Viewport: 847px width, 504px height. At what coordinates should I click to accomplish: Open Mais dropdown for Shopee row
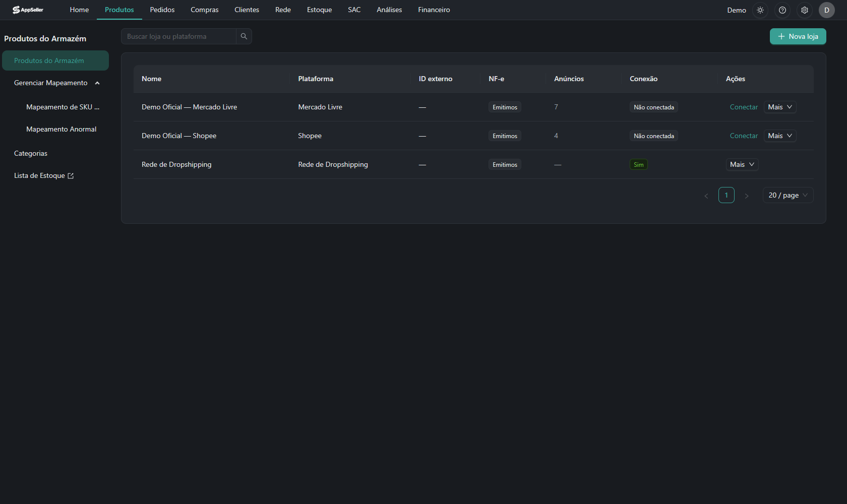(x=780, y=136)
